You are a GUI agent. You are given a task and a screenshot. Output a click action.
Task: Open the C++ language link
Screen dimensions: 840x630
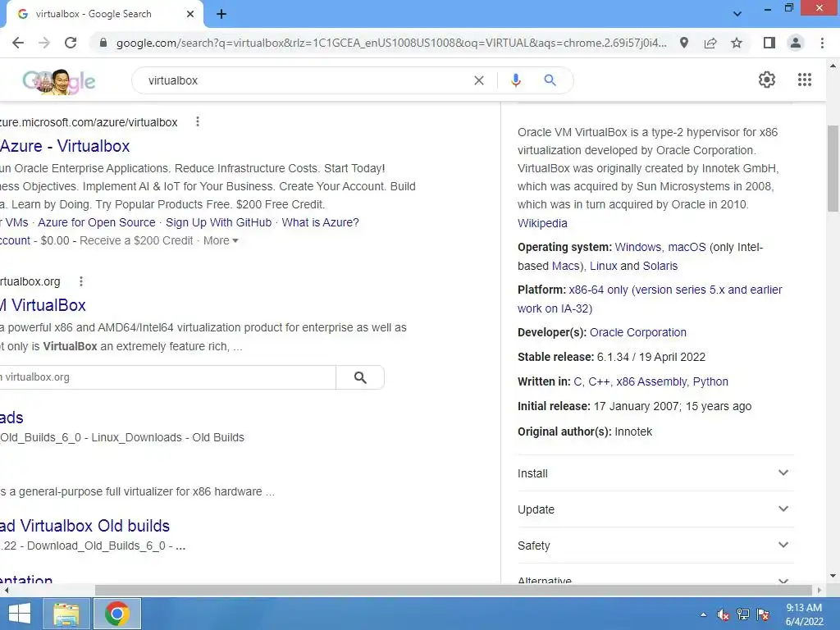tap(599, 381)
